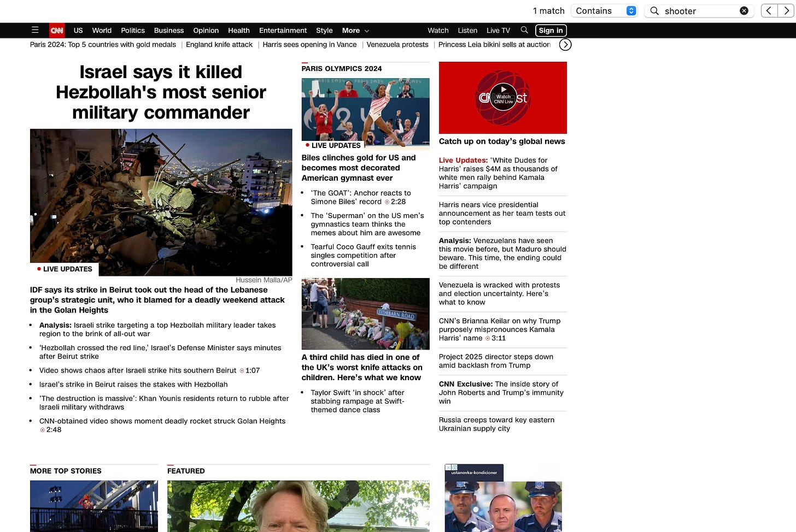The image size is (796, 532).
Task: Play 'The GOAT' anchor reacts video
Action: (361, 197)
